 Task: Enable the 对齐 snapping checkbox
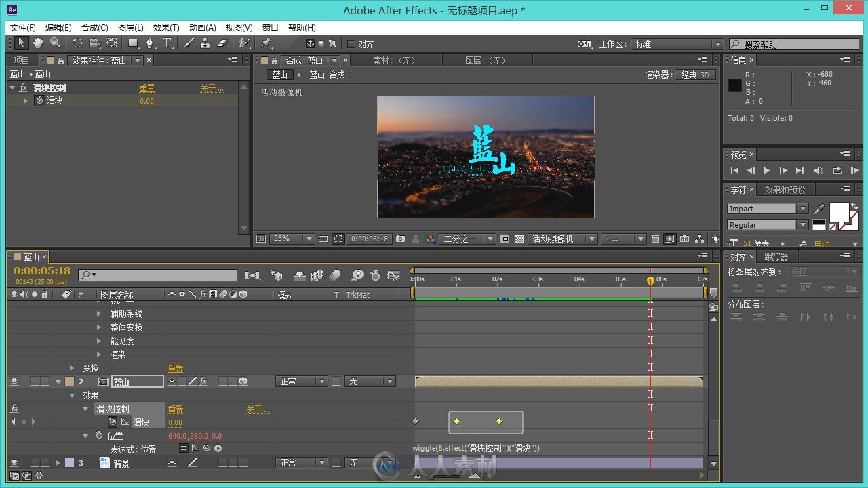[x=351, y=44]
